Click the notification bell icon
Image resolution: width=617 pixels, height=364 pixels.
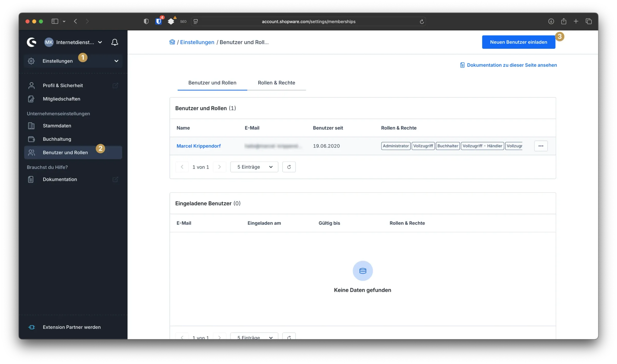coord(115,42)
